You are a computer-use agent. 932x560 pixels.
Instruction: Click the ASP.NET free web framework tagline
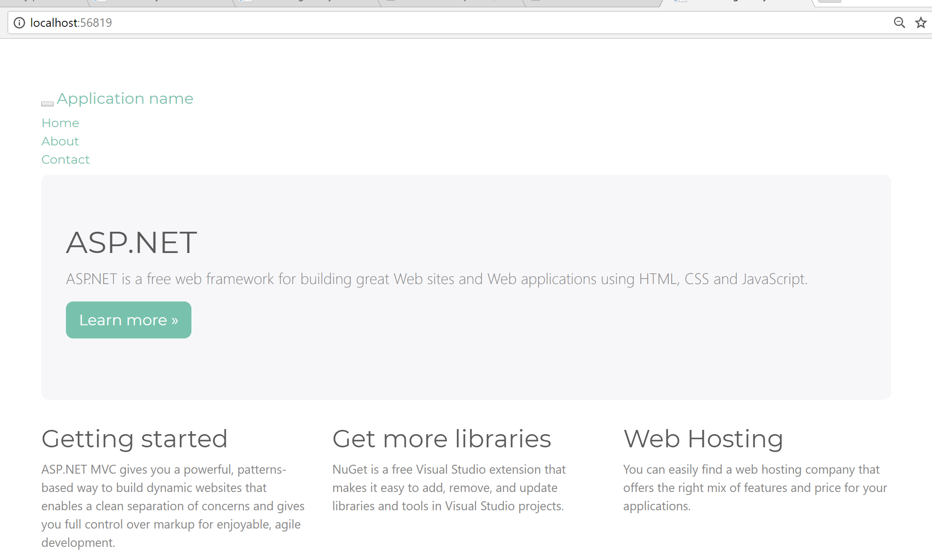coord(436,279)
